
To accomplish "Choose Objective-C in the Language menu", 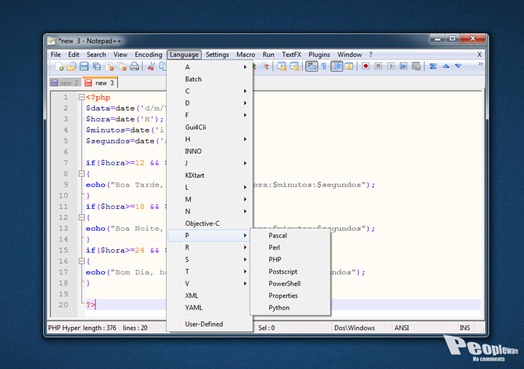I will point(210,224).
